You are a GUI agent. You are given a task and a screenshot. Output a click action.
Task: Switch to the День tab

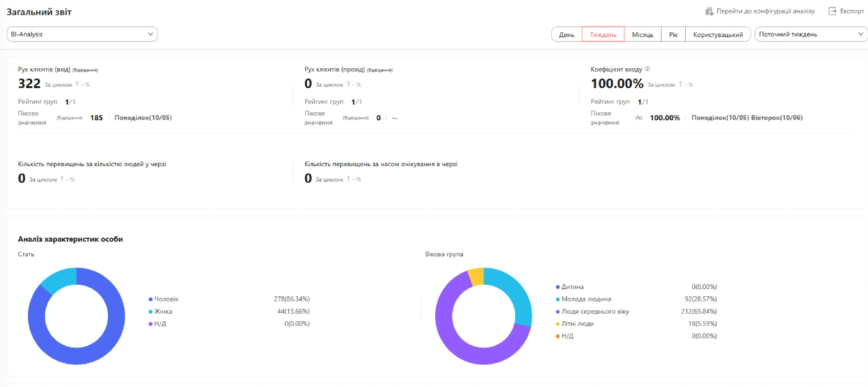(x=567, y=35)
